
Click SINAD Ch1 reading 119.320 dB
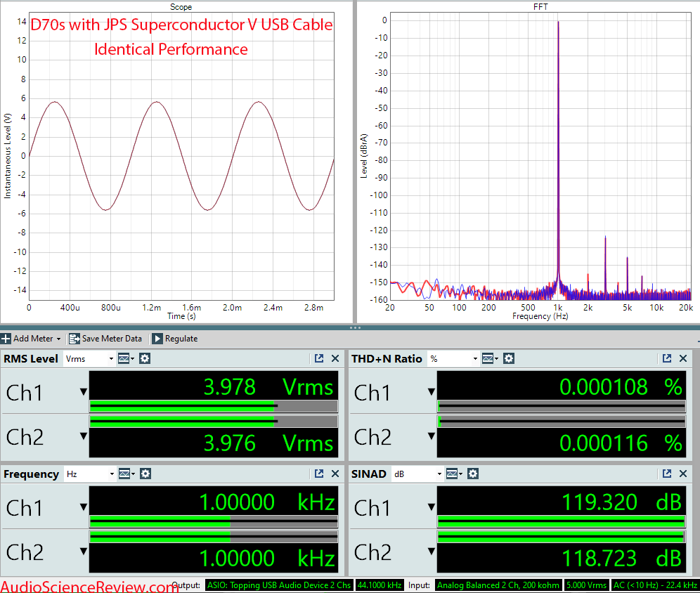(x=621, y=502)
